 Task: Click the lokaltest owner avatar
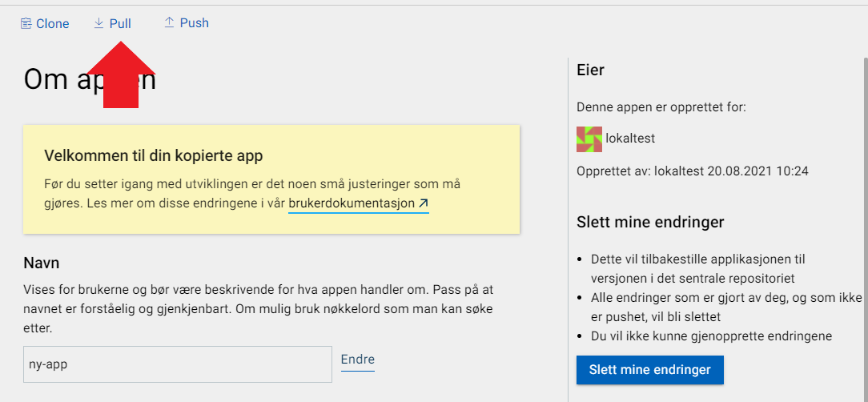pos(589,139)
